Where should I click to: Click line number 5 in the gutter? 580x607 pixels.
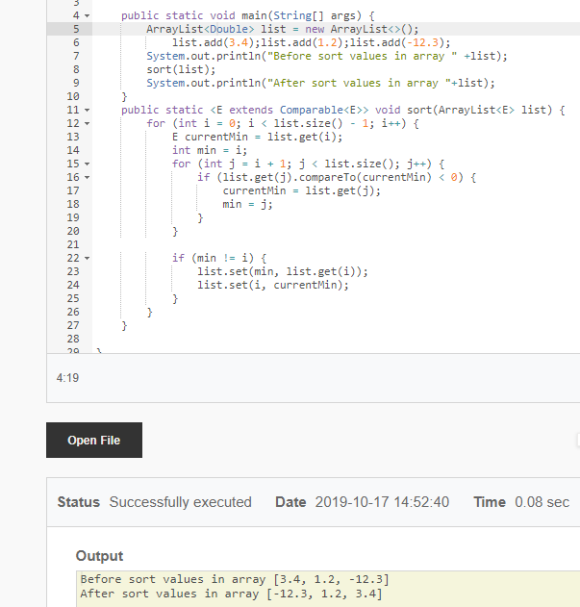pyautogui.click(x=76, y=29)
